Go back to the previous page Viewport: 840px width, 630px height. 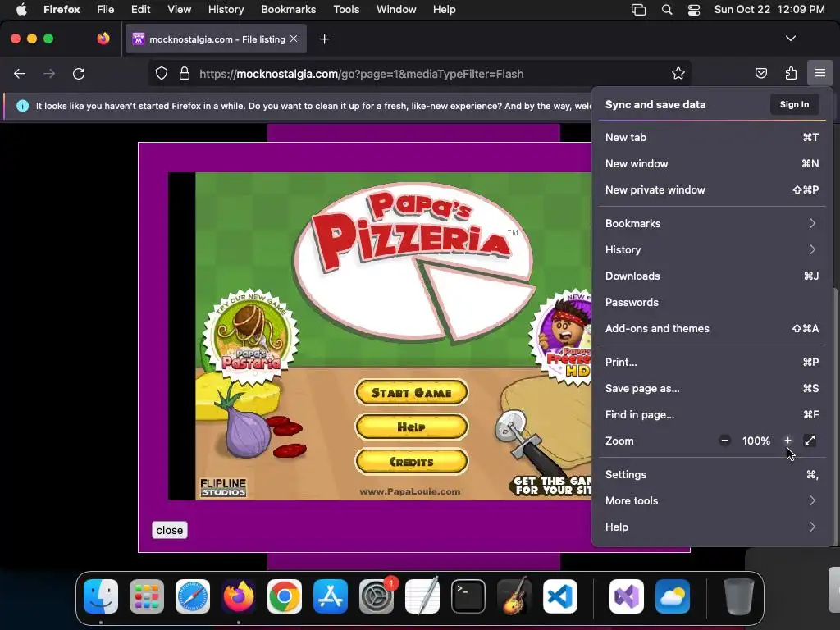point(20,73)
